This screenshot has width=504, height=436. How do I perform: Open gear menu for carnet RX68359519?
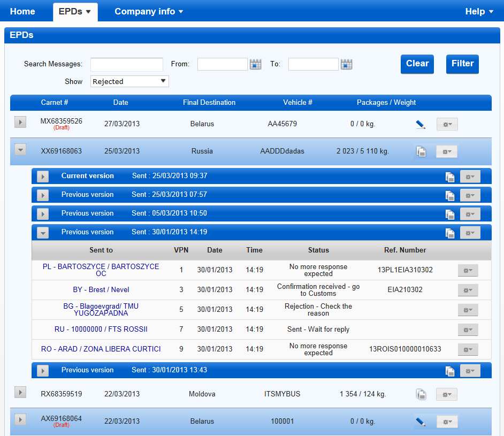(x=446, y=394)
